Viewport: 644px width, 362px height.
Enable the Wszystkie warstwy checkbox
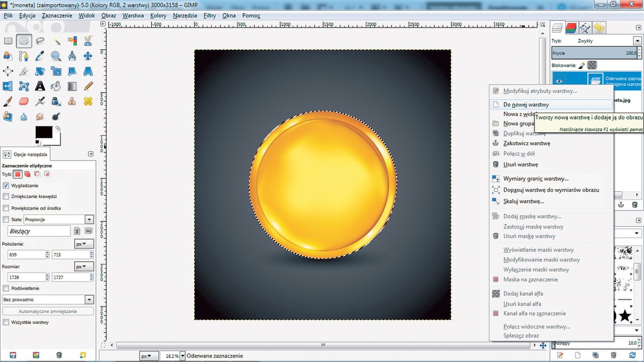pos(6,322)
